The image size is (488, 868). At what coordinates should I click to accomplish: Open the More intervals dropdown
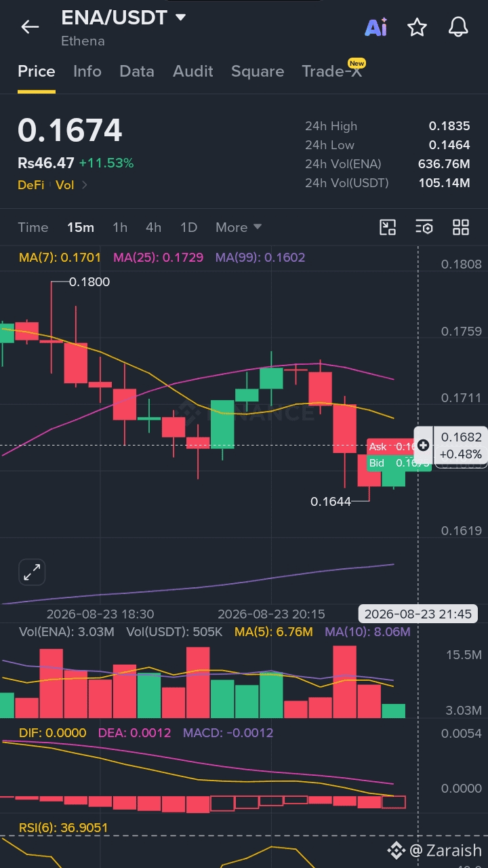pyautogui.click(x=239, y=227)
